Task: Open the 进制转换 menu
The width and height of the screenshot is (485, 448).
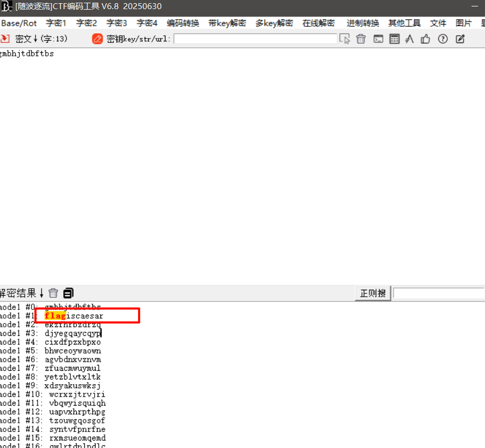Action: (x=363, y=23)
